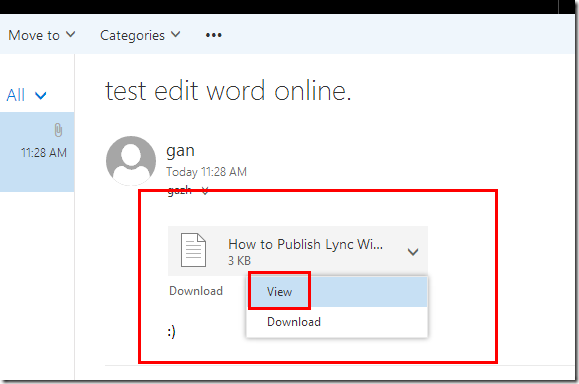Open the Categories dropdown
The height and width of the screenshot is (384, 579).
[x=140, y=35]
